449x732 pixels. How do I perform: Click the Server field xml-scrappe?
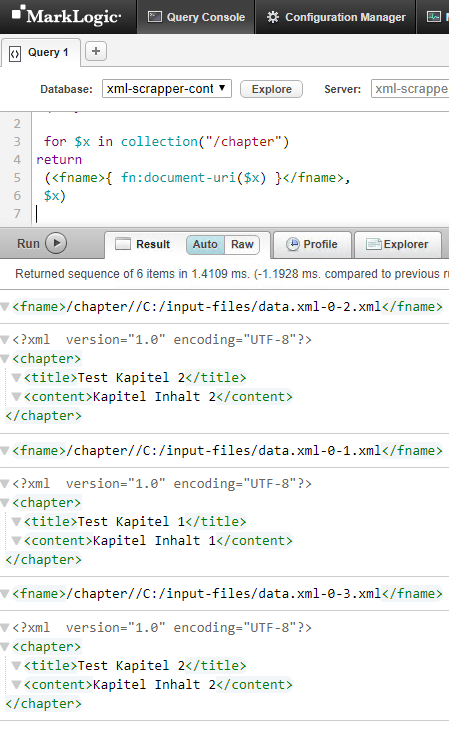(x=410, y=89)
